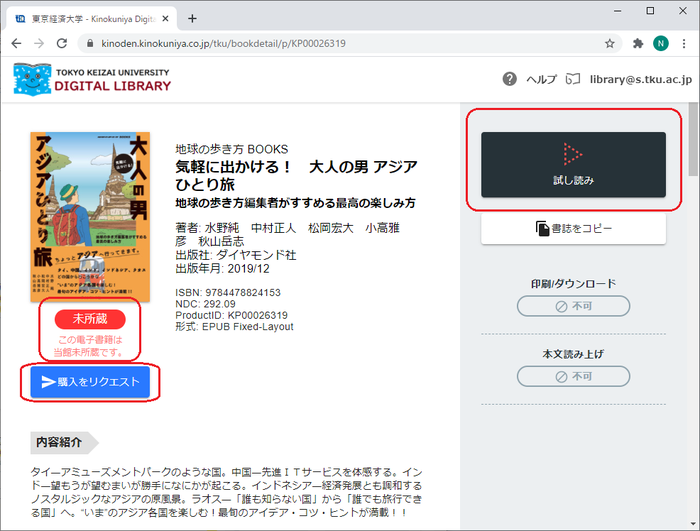Open the green N profile avatar
700x531 pixels.
(x=661, y=43)
